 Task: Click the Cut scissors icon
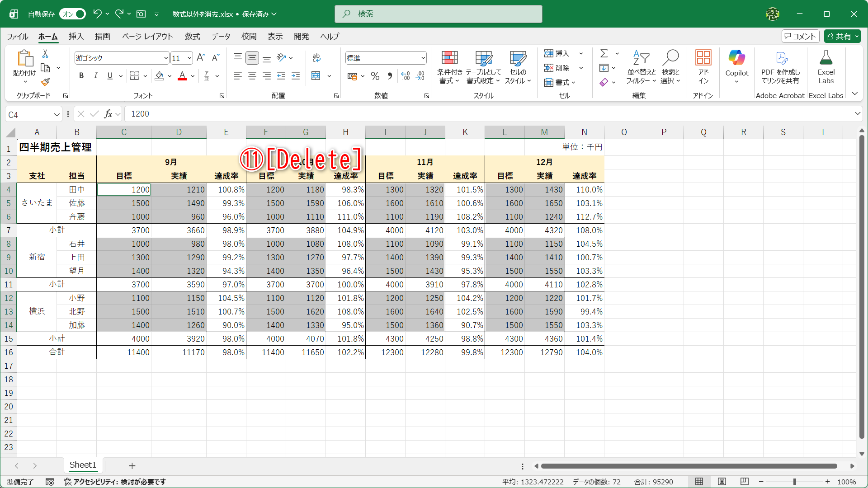click(x=45, y=54)
